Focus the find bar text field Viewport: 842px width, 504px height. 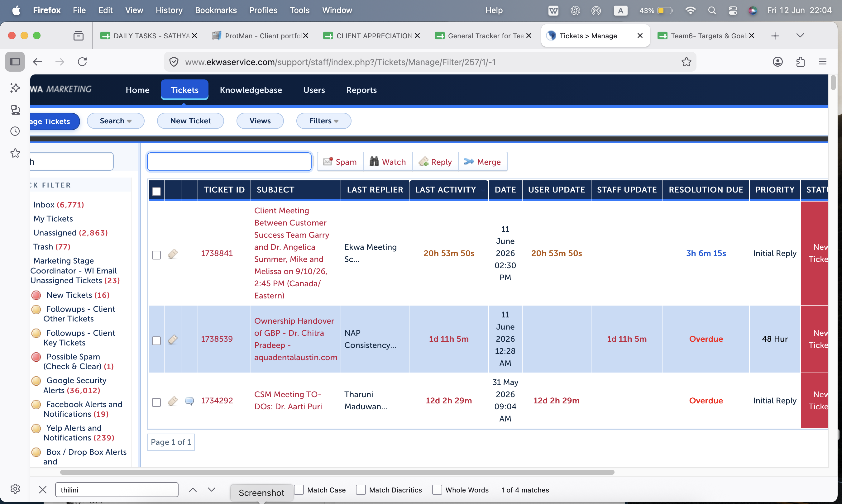117,490
